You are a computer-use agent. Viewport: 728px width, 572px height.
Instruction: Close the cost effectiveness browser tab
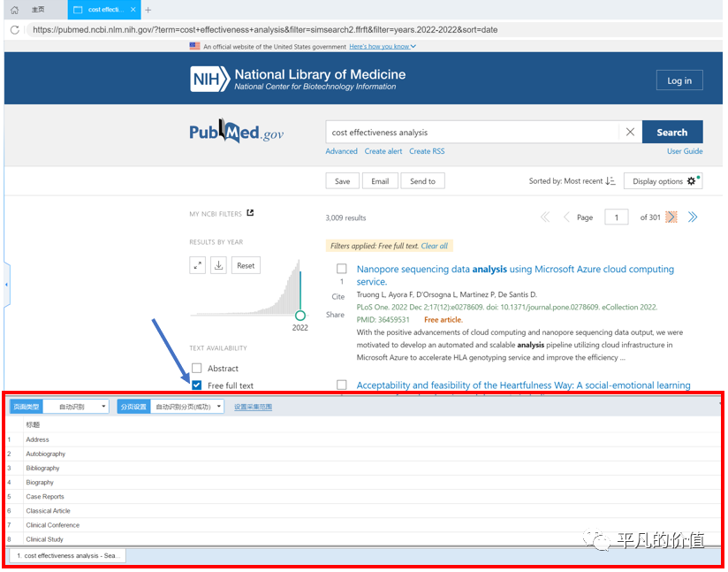(133, 10)
